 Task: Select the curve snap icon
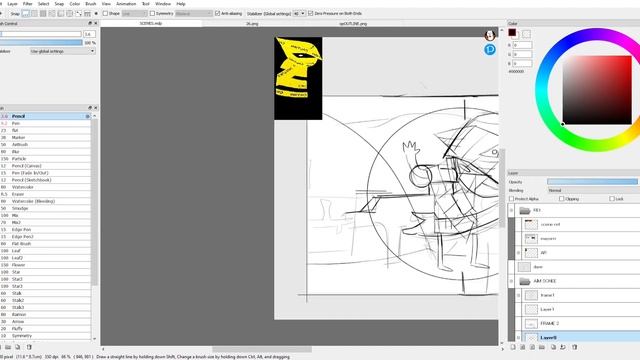pyautogui.click(x=78, y=13)
